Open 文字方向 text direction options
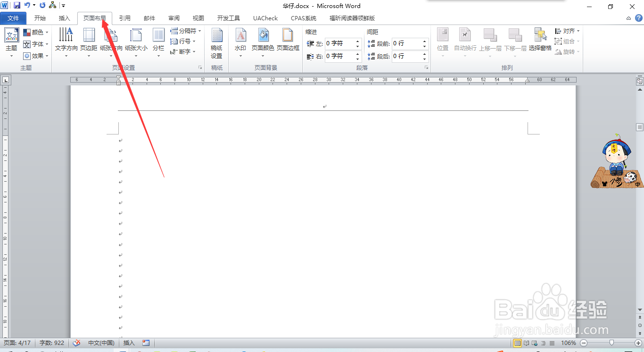The height and width of the screenshot is (352, 644). click(66, 43)
